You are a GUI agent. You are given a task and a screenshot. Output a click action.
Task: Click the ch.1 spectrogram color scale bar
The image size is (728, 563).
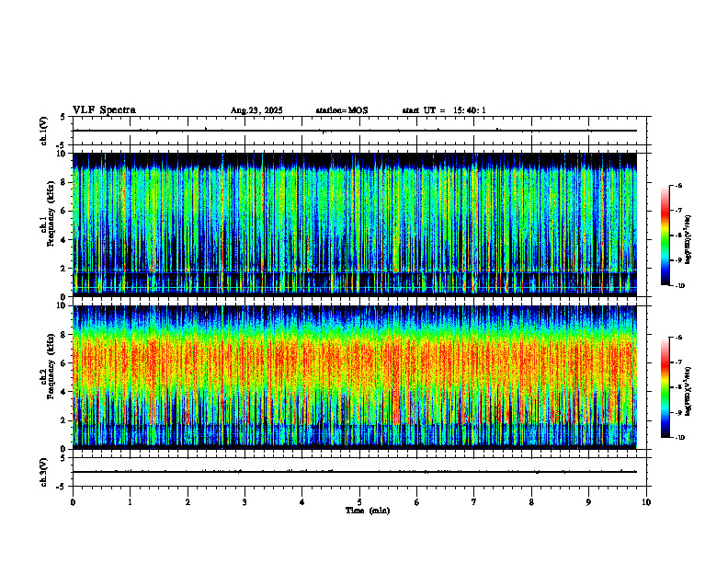point(665,236)
